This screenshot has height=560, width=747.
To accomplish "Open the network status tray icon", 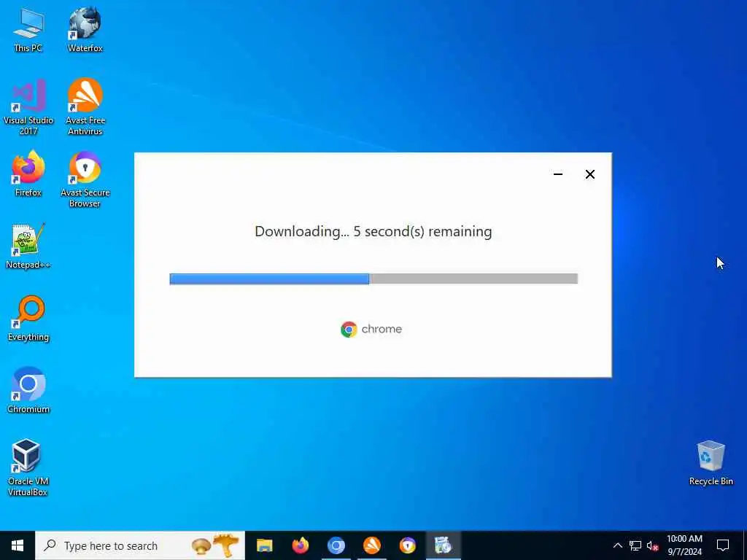I will point(635,545).
